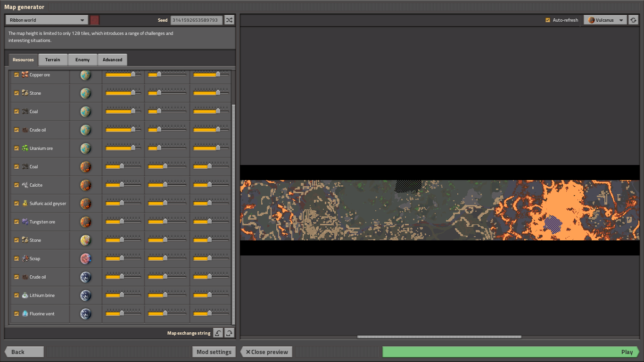This screenshot has width=644, height=362.
Task: Switch to the Terrain tab
Action: 52,60
